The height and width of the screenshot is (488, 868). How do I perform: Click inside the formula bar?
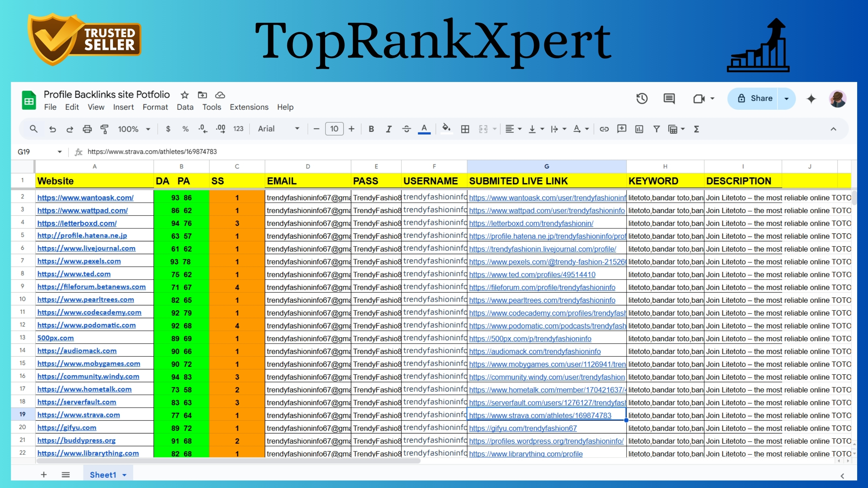coord(237,151)
